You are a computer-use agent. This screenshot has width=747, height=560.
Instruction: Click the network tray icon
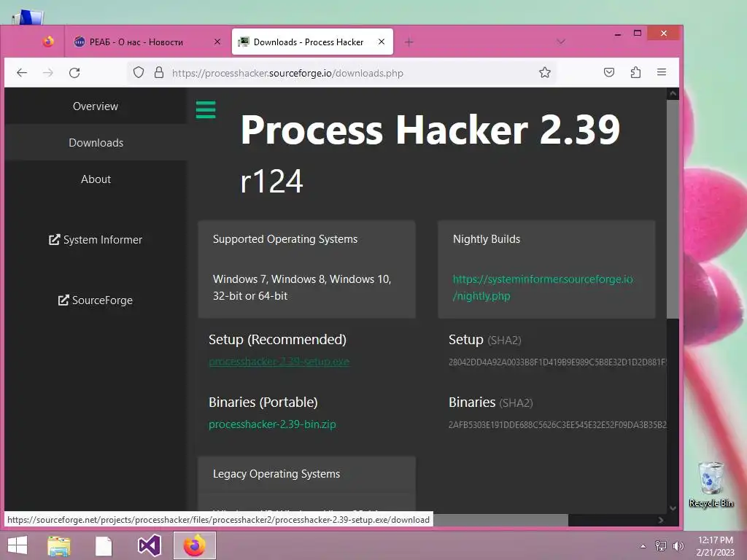click(661, 545)
